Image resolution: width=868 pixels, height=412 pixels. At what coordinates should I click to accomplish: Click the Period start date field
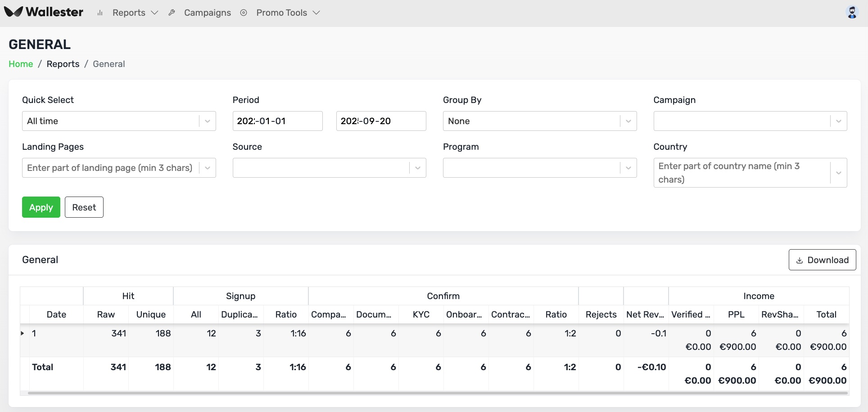pos(277,121)
